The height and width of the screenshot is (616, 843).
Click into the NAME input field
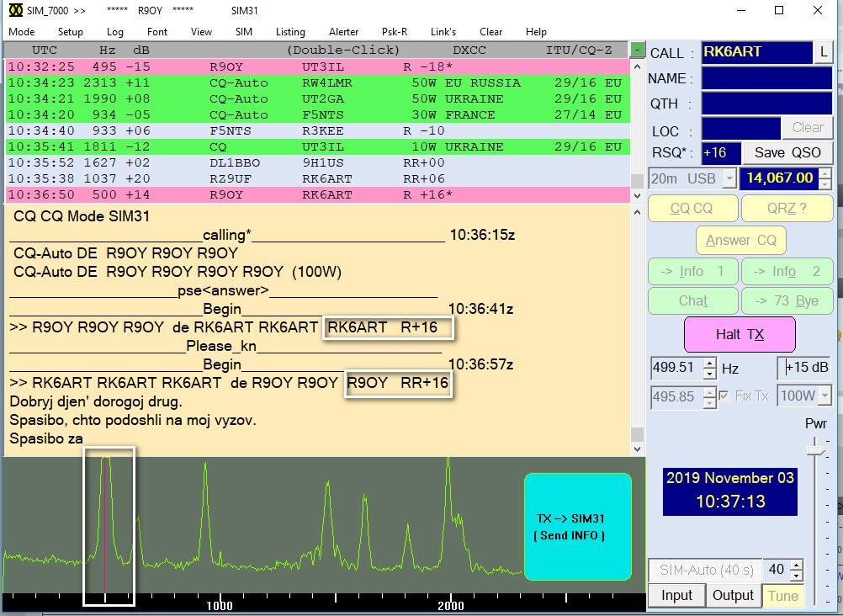click(767, 78)
